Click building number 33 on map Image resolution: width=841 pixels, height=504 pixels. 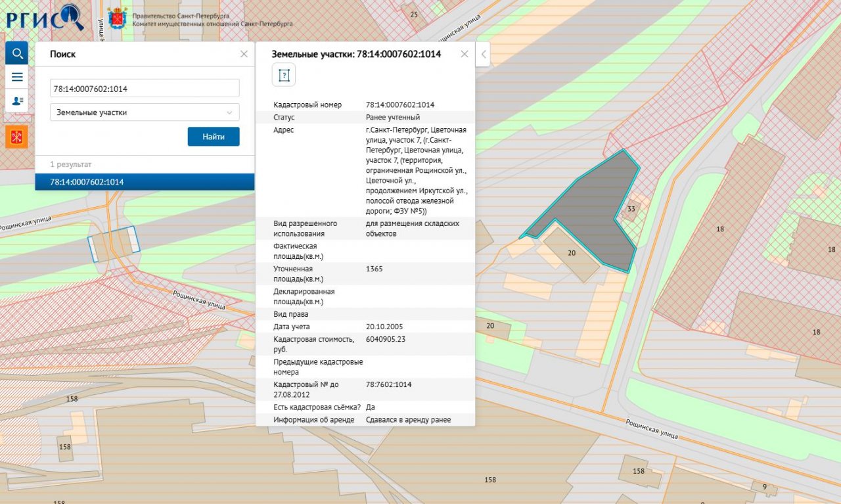pos(631,209)
